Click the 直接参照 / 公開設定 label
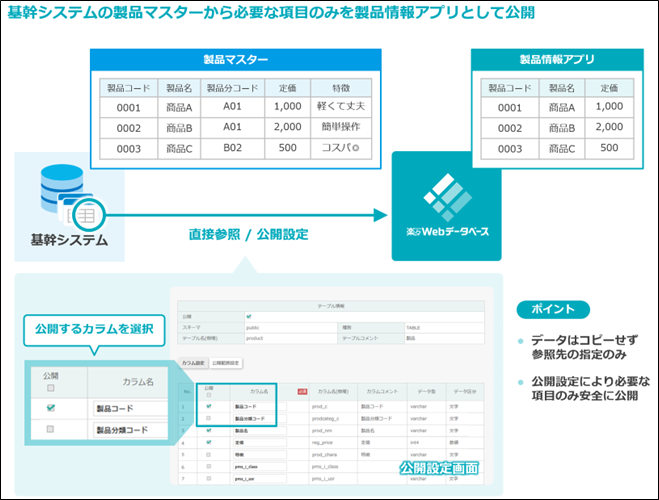The image size is (659, 500). click(248, 234)
